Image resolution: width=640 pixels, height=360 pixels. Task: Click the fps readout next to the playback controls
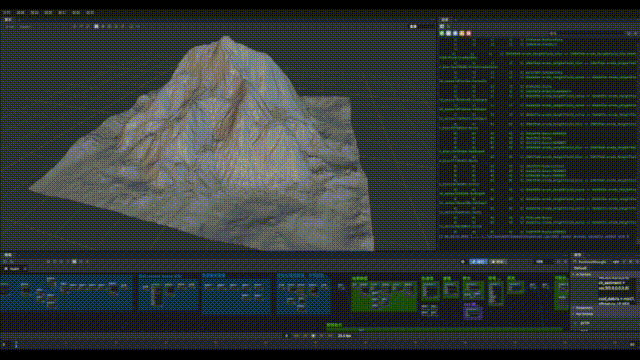344,336
